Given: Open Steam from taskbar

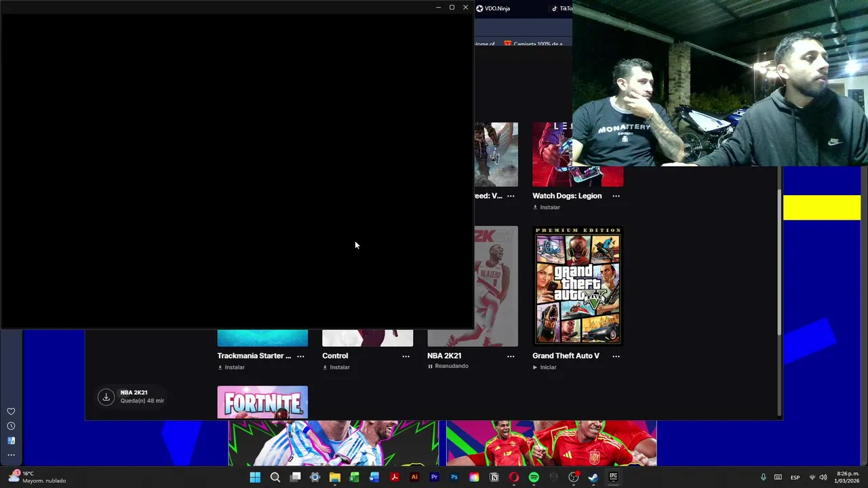Looking at the screenshot, I should coord(593,477).
